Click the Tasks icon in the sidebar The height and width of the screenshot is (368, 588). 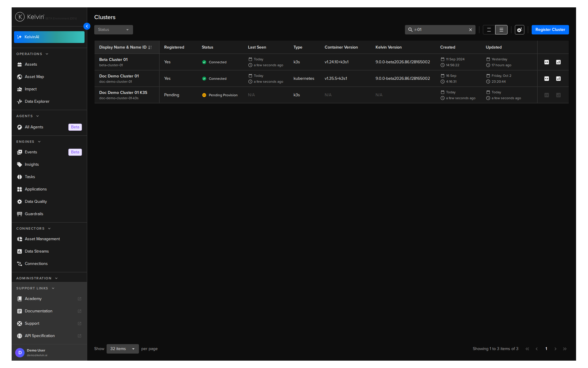(20, 177)
